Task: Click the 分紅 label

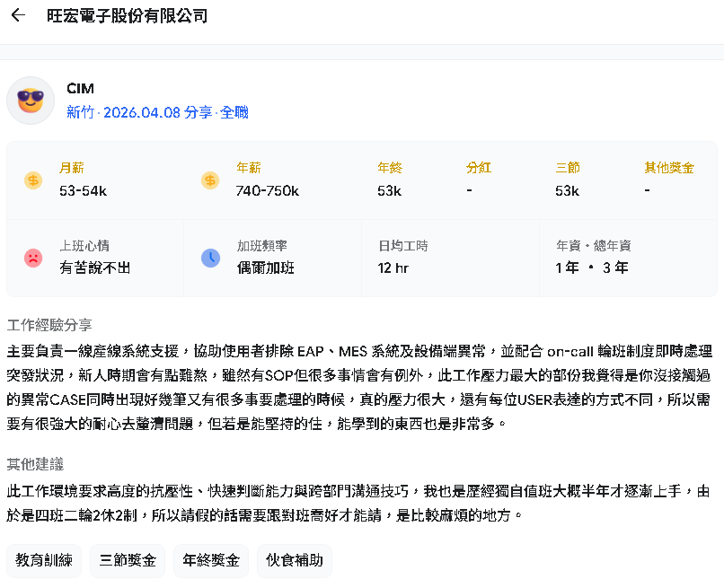Action: pos(479,168)
